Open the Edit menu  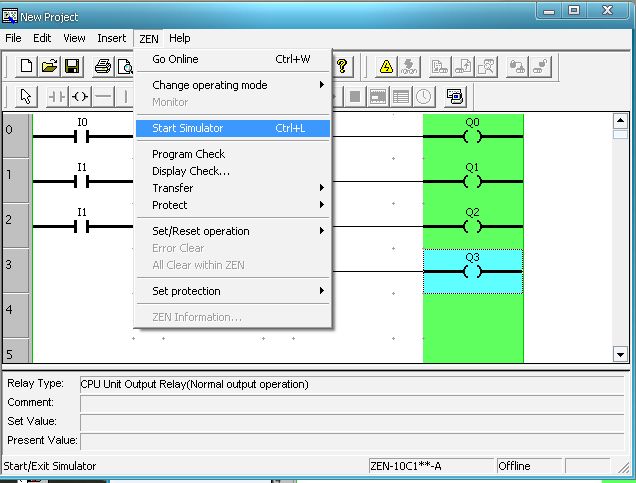point(42,38)
